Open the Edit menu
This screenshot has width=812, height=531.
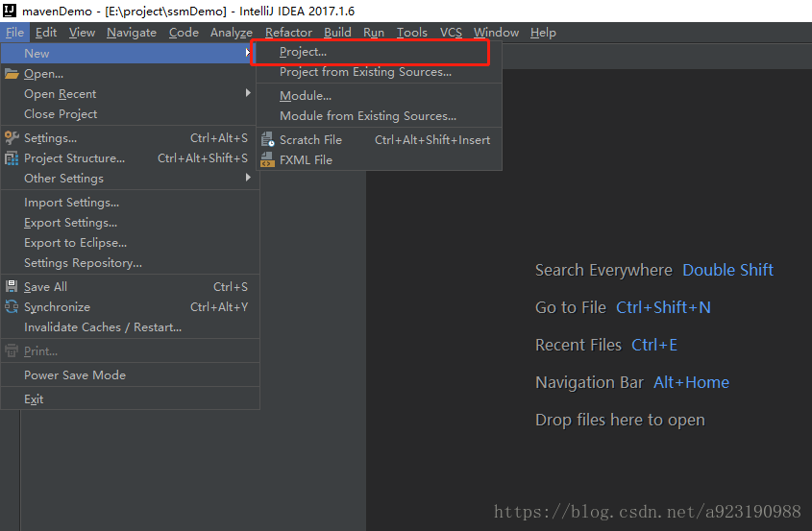tap(46, 33)
